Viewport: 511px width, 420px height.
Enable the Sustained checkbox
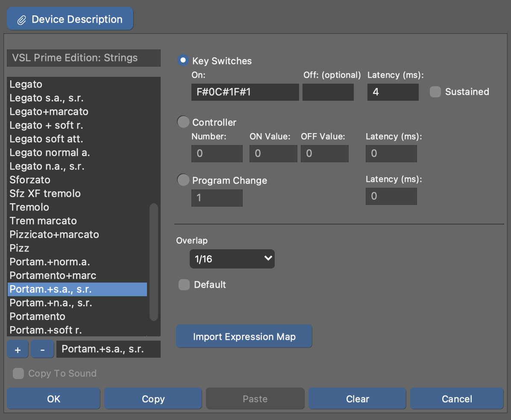click(x=435, y=92)
